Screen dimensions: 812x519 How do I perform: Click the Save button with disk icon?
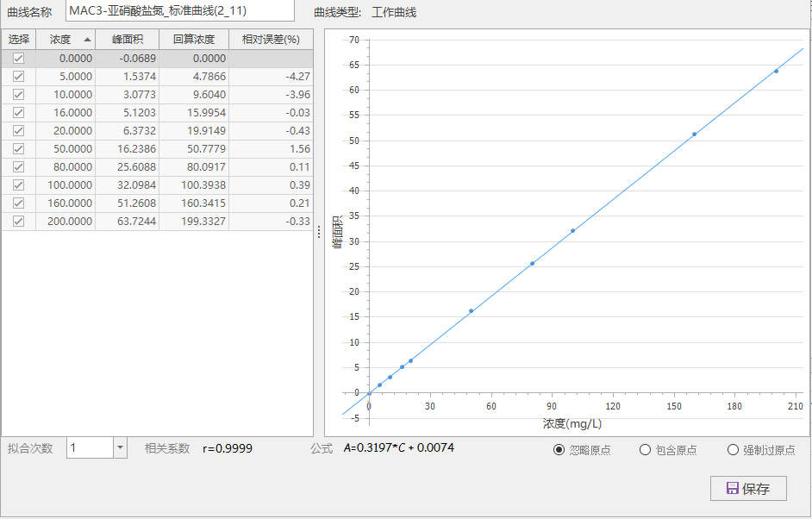748,488
